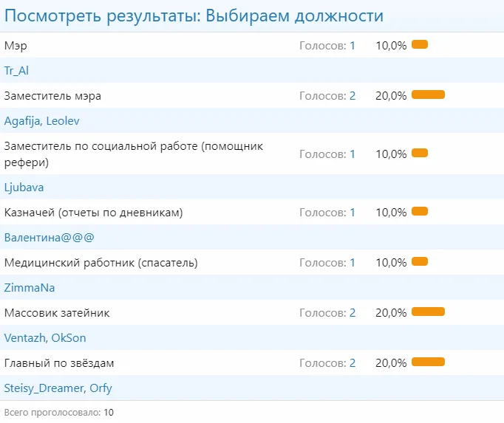Open the Валентина@@@ profile link
This screenshot has width=504, height=423.
tap(49, 238)
